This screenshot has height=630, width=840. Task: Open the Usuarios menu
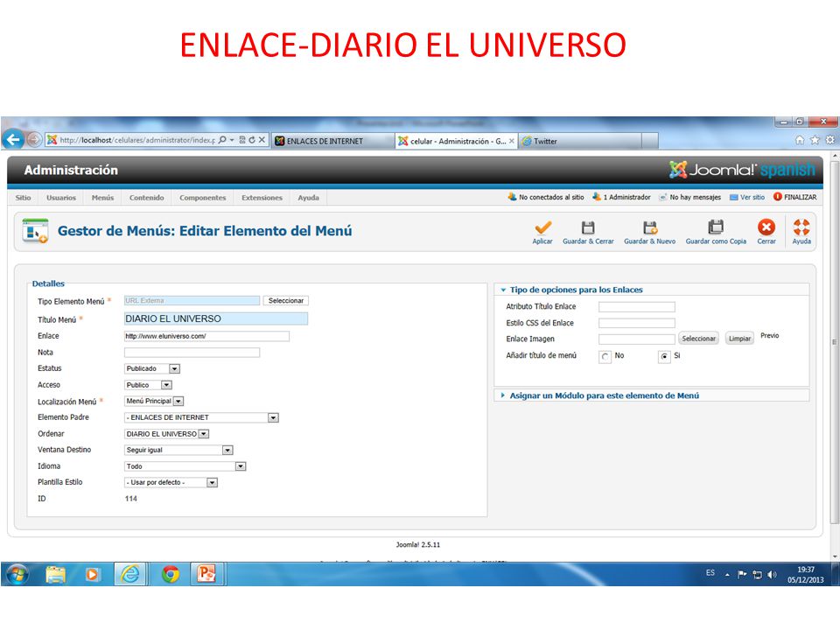pyautogui.click(x=61, y=198)
